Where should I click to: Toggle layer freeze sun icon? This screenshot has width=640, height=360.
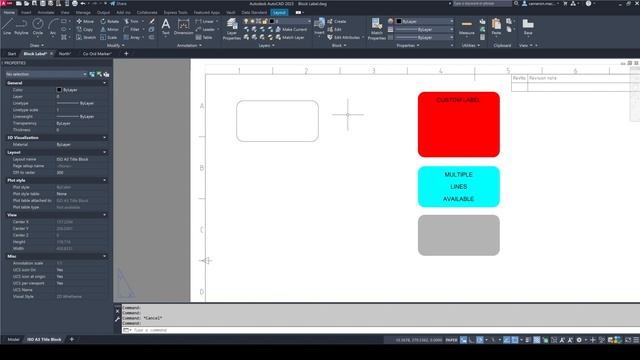[x=252, y=21]
